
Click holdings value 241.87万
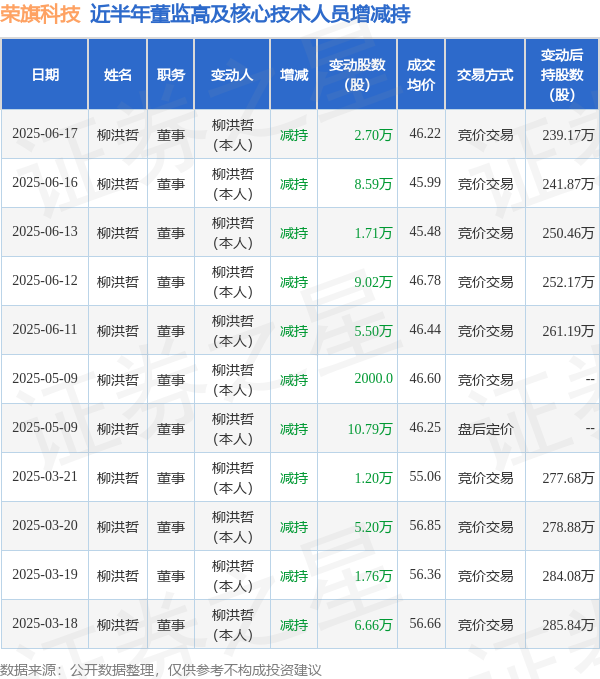(568, 184)
